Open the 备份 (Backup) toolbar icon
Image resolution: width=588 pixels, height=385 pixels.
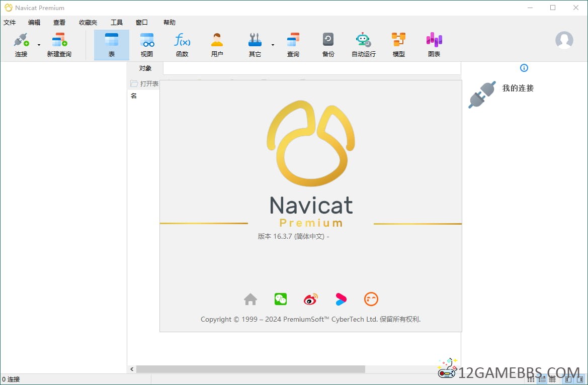pos(328,45)
